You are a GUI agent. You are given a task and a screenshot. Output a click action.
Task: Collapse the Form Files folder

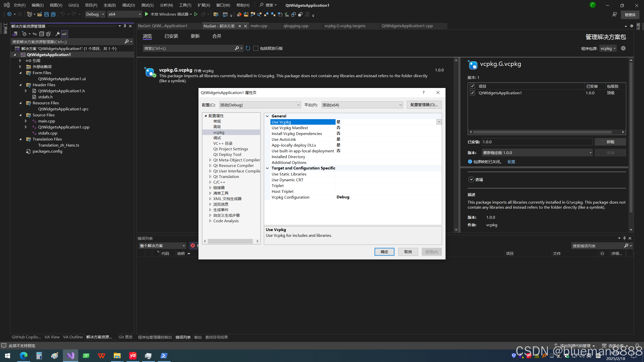tap(21, 73)
